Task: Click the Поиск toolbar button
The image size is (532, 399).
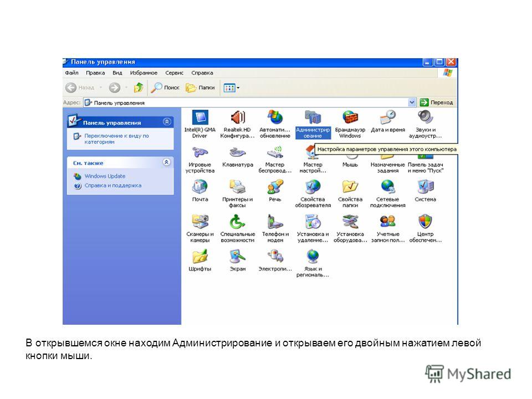Action: [x=165, y=88]
